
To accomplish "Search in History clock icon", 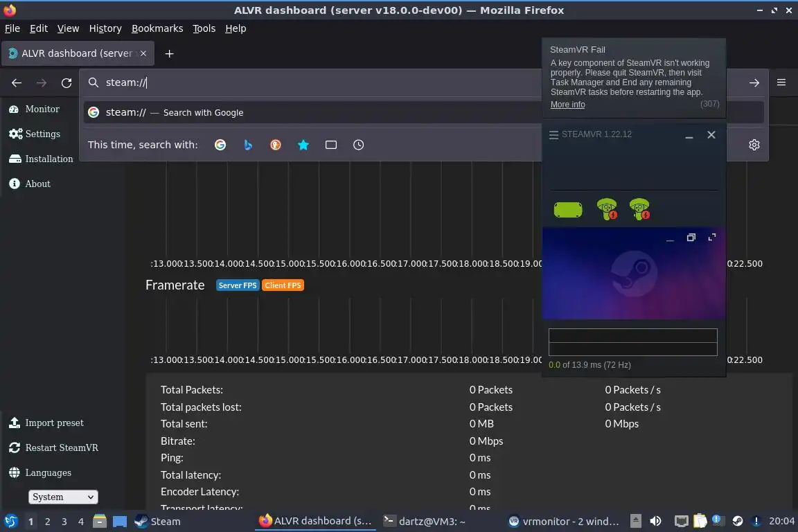I will 358,145.
